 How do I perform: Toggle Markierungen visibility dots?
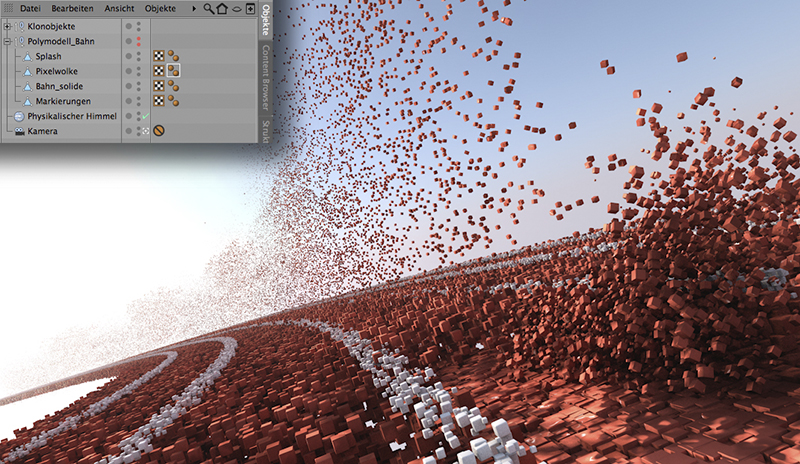(139, 101)
